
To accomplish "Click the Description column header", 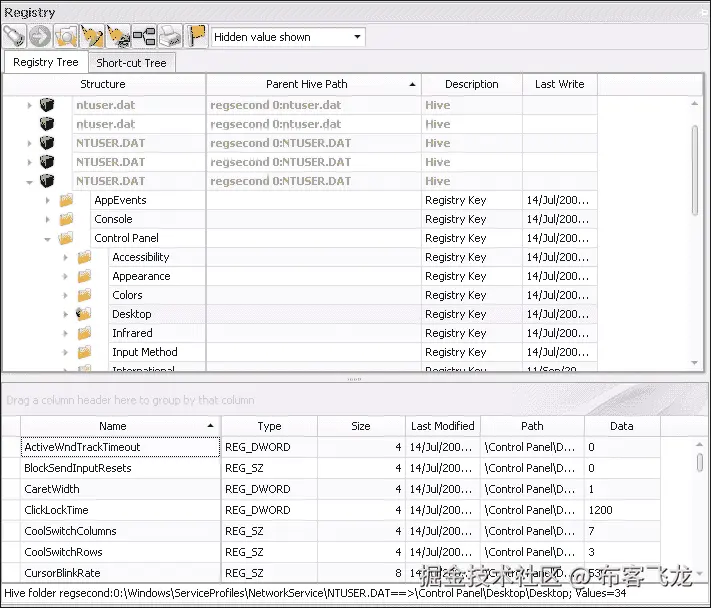I will (472, 84).
